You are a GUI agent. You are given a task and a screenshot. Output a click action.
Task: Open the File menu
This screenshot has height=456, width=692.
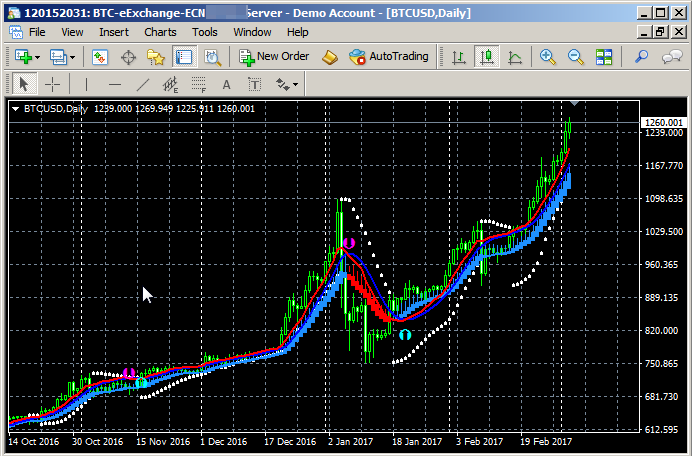pyautogui.click(x=37, y=32)
